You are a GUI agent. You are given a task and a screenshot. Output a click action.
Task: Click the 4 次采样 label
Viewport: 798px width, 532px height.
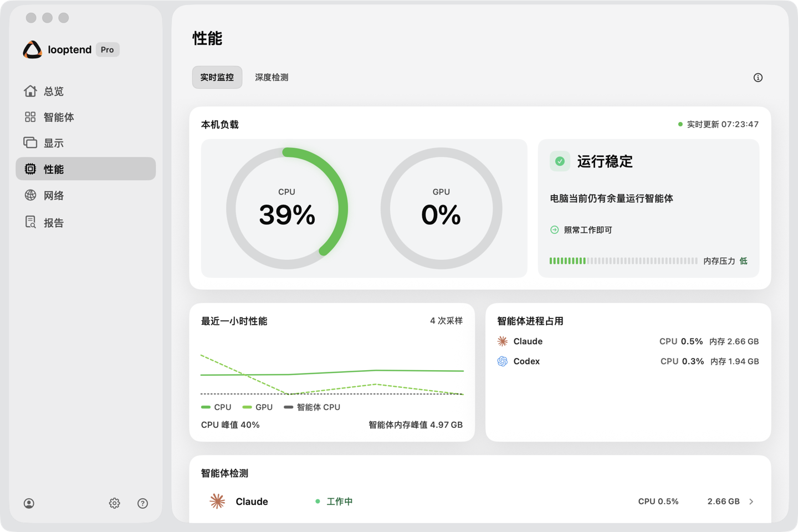(x=446, y=321)
